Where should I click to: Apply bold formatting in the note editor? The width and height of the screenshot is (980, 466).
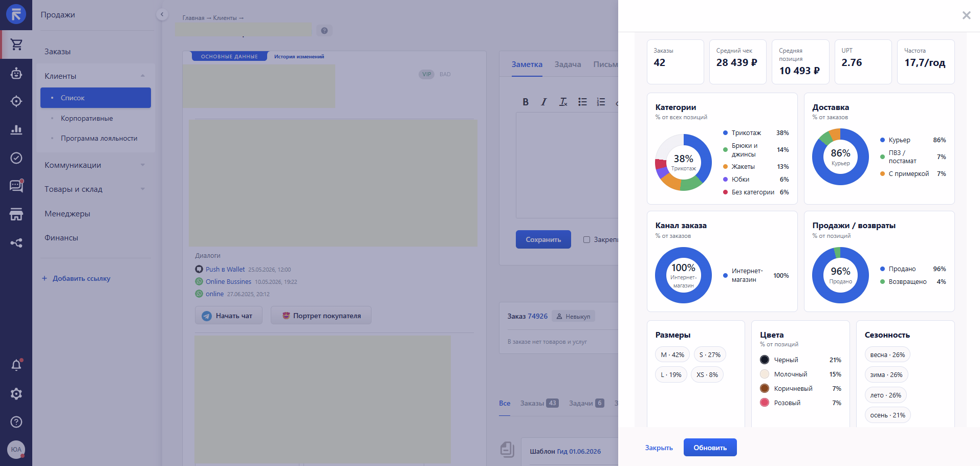click(x=526, y=102)
